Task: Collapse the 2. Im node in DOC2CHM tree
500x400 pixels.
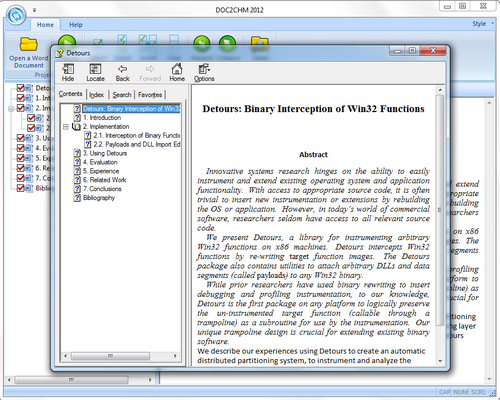Action: (x=11, y=109)
